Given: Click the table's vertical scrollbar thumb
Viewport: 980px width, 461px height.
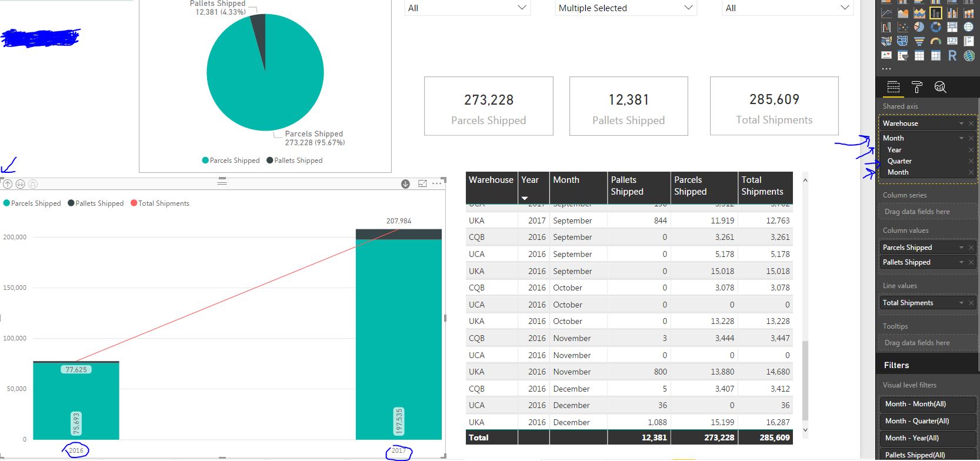Looking at the screenshot, I should pos(805,380).
